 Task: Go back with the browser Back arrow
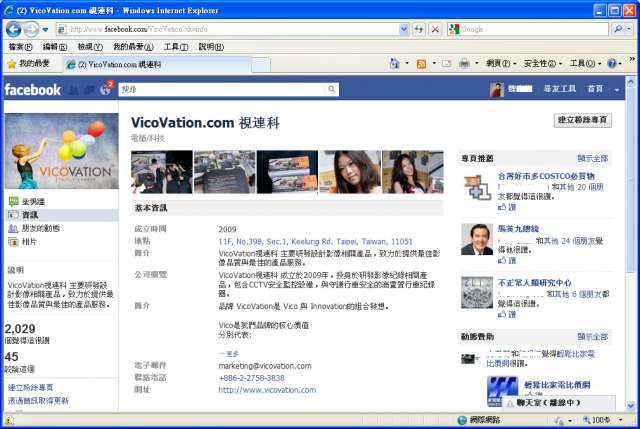[x=13, y=29]
